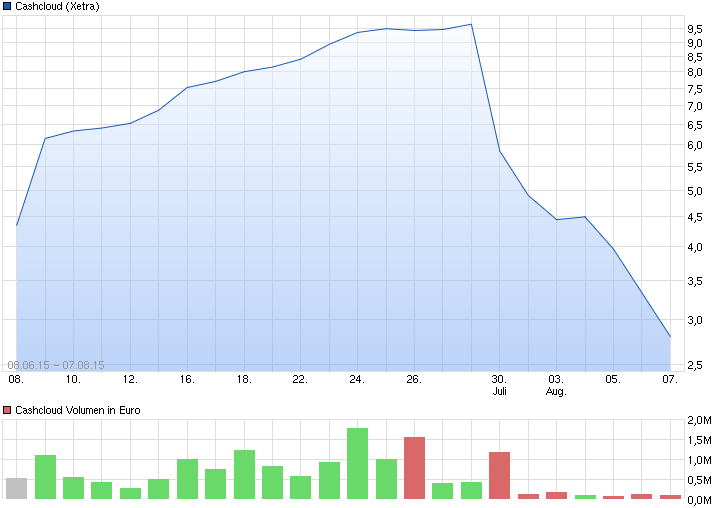The height and width of the screenshot is (508, 726).
Task: Click the 2,5 price axis label
Action: point(694,365)
